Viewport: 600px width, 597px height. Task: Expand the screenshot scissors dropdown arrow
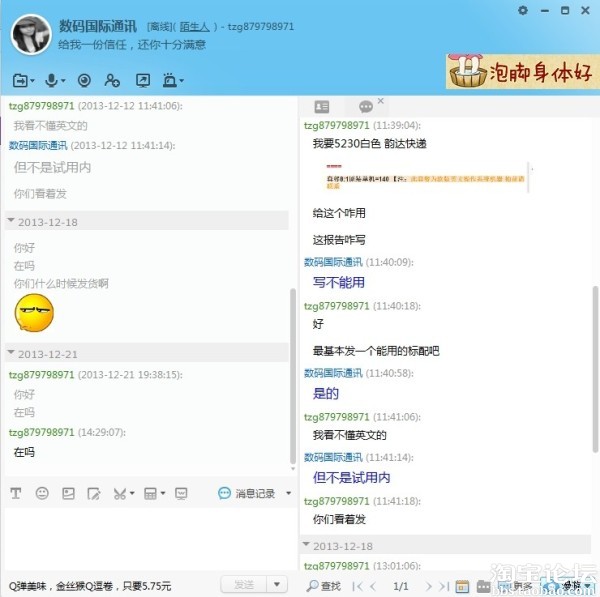click(x=132, y=493)
